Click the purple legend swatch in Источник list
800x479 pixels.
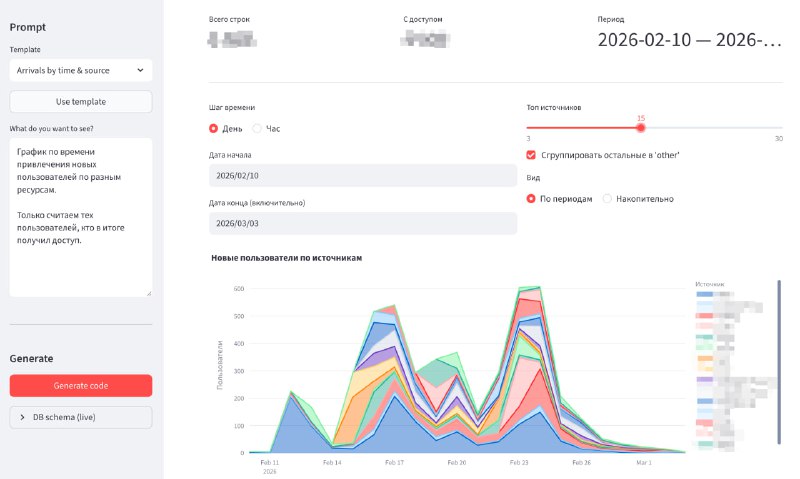(x=704, y=381)
